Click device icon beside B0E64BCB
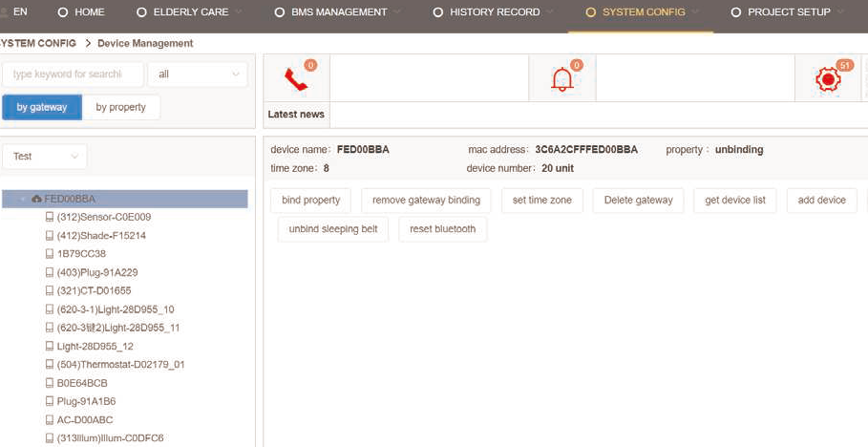The image size is (868, 447). (50, 383)
